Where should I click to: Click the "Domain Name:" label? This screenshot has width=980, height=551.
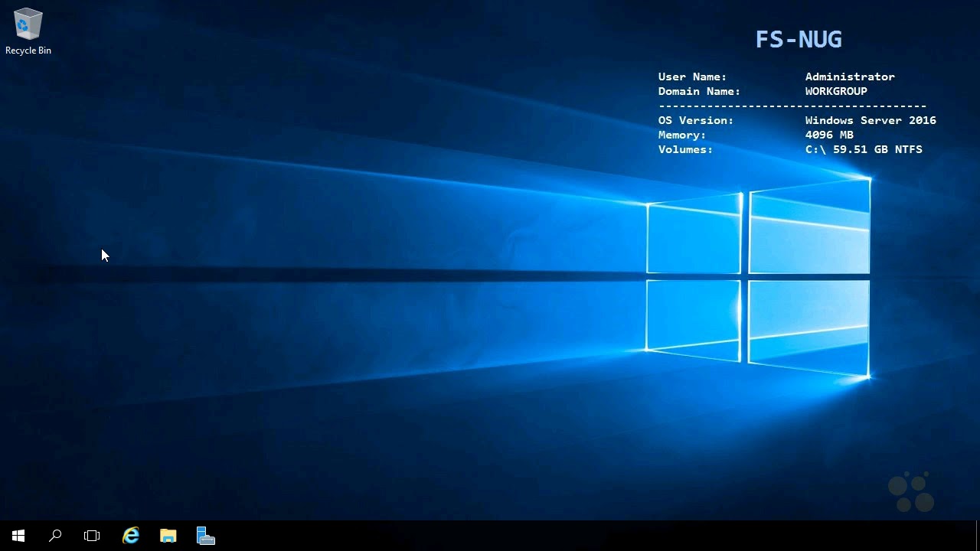point(699,91)
